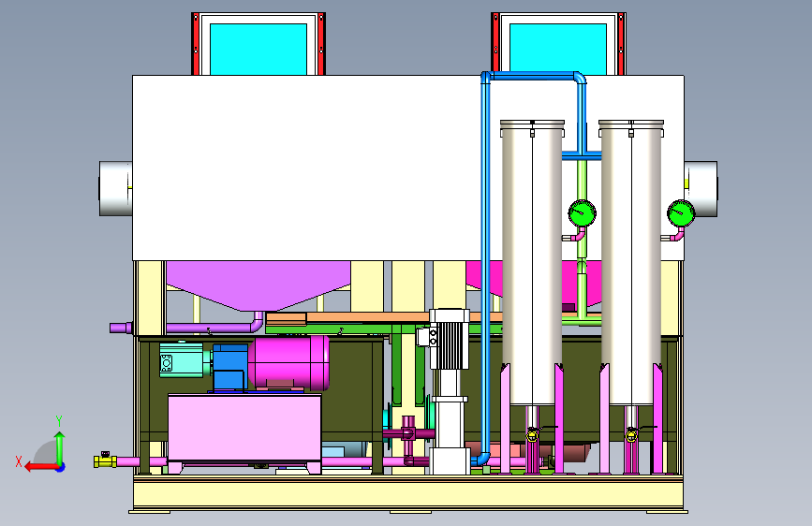
Task: Click the yellow ball valve under the left filter
Action: pyautogui.click(x=532, y=435)
